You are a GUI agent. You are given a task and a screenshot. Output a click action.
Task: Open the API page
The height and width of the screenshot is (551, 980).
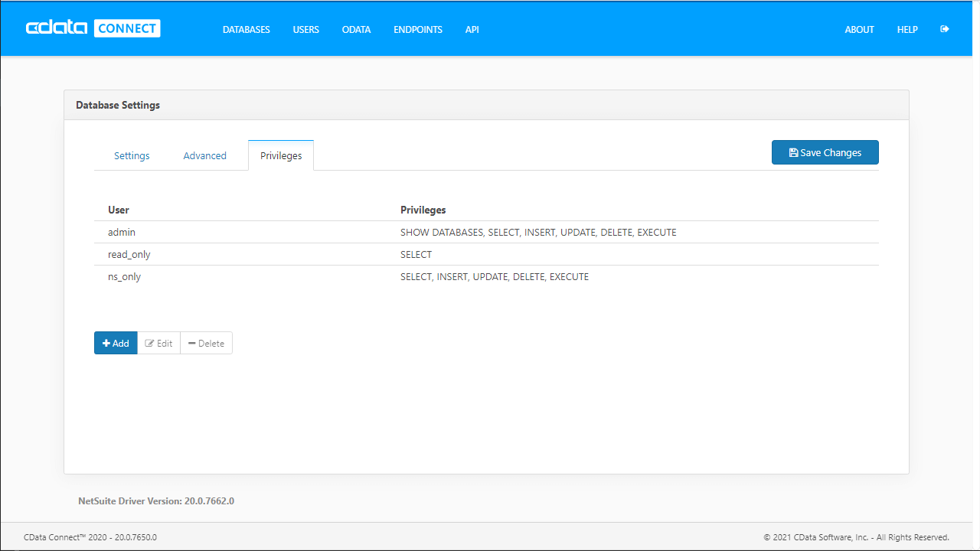(472, 30)
